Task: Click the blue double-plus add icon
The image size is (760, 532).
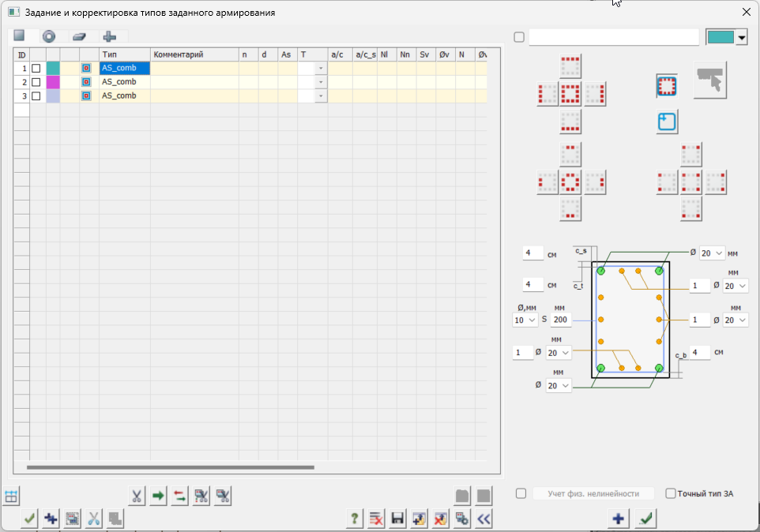Action: click(x=51, y=519)
